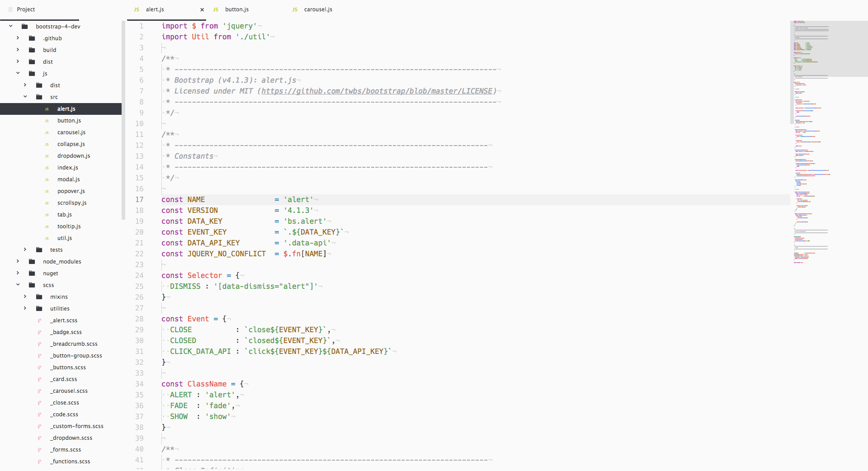Collapse the src folder chevron
Screen dimensions: 868x471
[25, 97]
